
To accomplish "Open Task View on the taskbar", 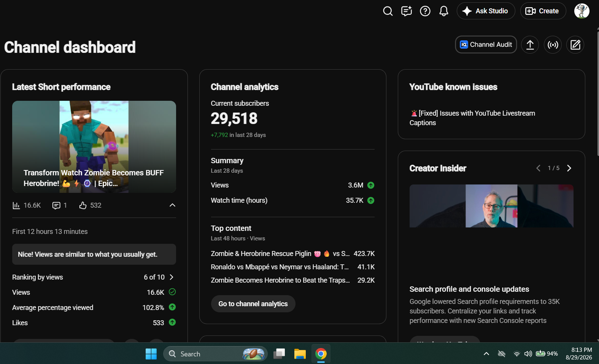I will (x=280, y=354).
